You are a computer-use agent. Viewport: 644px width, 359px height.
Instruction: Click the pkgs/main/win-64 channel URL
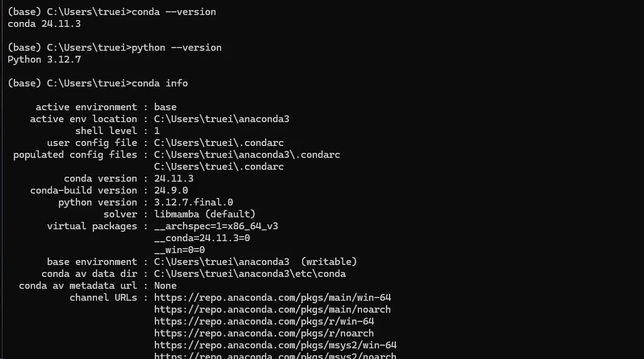(x=273, y=298)
